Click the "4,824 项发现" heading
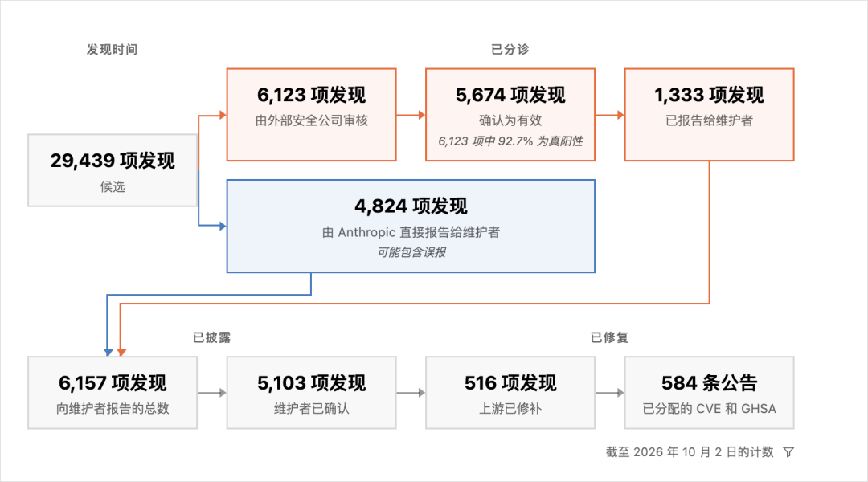The height and width of the screenshot is (482, 868). pyautogui.click(x=411, y=206)
